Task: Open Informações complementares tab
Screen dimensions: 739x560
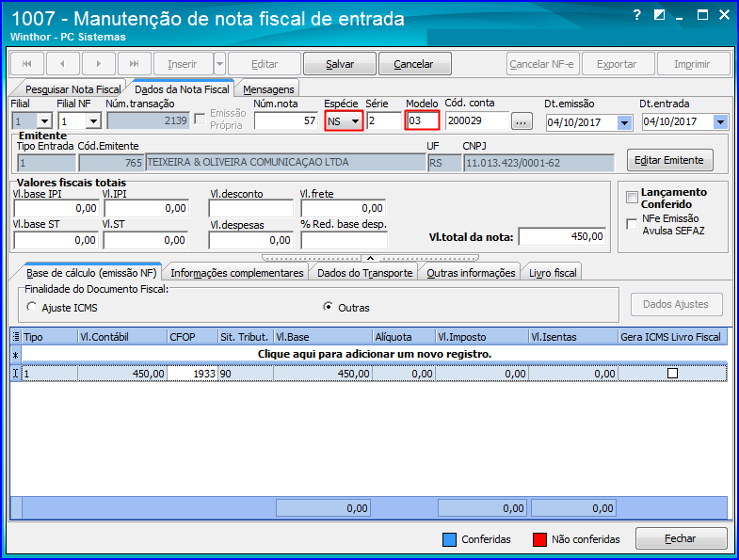Action: tap(237, 273)
